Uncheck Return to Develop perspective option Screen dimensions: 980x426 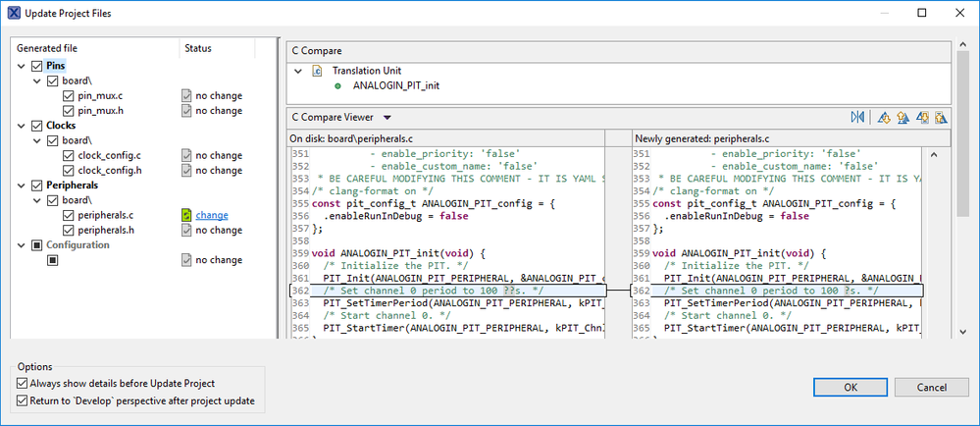(x=23, y=400)
